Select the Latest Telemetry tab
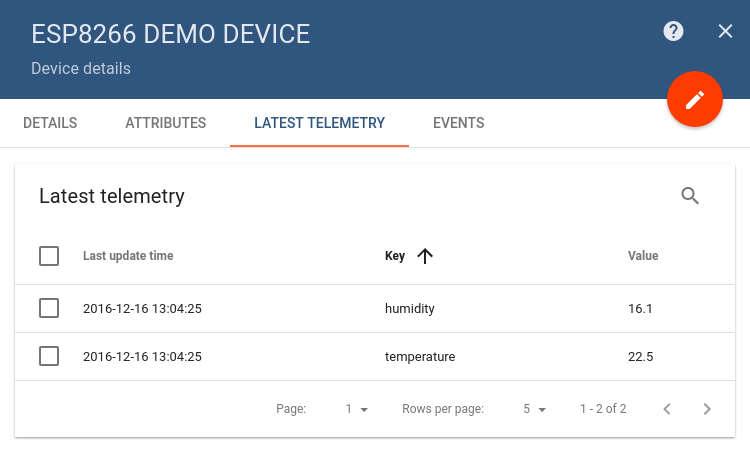This screenshot has width=750, height=452. (x=320, y=123)
